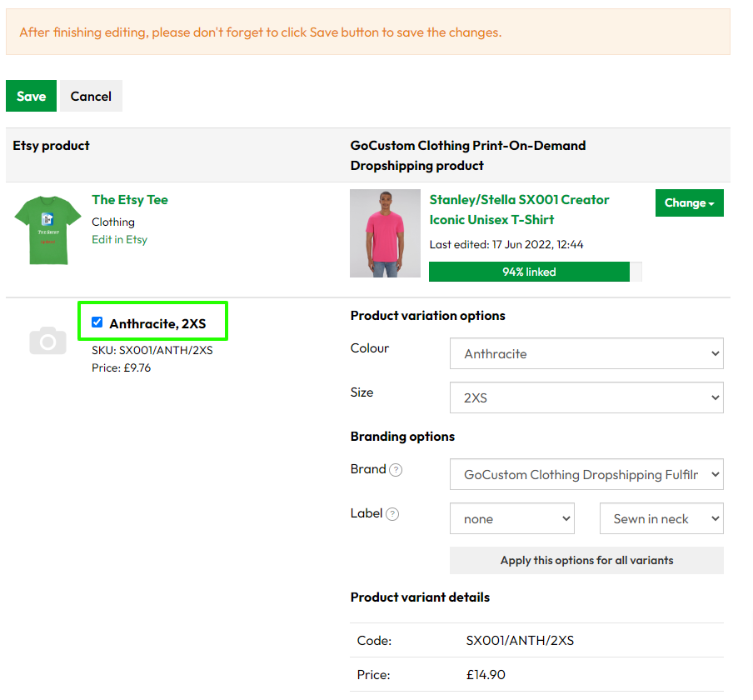Click the orange save reminder notice
Image resolution: width=753 pixels, height=700 pixels.
[368, 32]
